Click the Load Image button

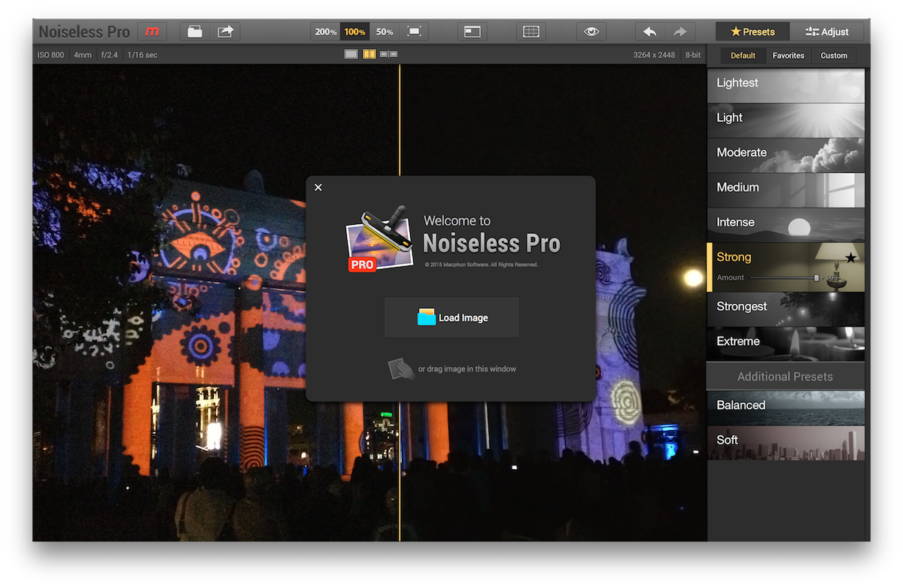click(x=451, y=317)
